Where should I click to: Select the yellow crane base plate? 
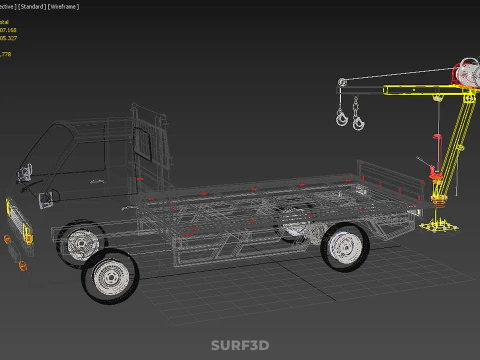tap(438, 227)
